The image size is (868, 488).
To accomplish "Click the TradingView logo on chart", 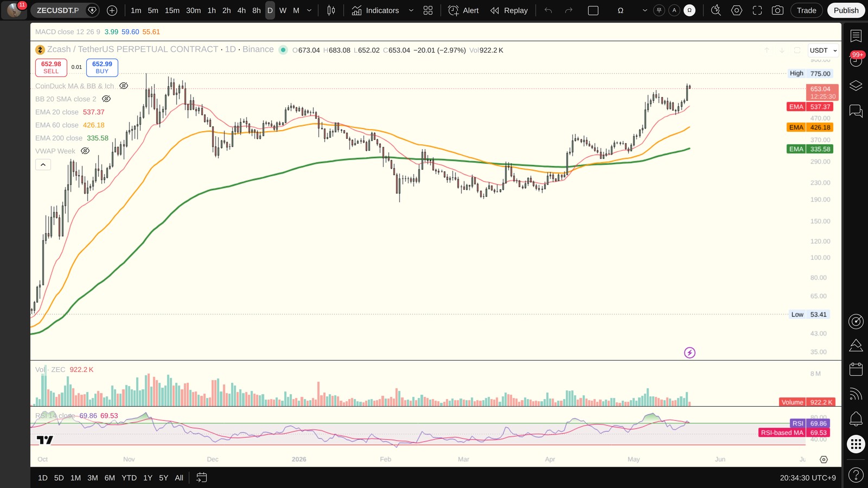I will (x=45, y=440).
